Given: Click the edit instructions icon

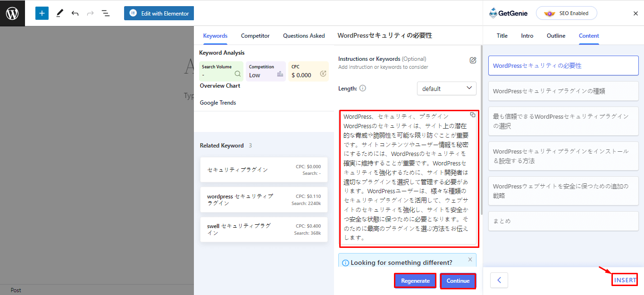Looking at the screenshot, I should click(x=473, y=60).
